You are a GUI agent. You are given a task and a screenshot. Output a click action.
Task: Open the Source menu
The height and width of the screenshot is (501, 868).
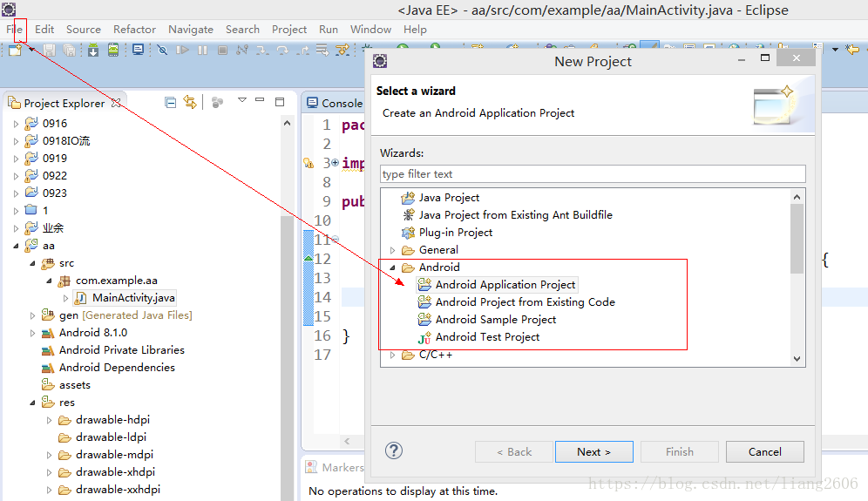[x=84, y=30]
